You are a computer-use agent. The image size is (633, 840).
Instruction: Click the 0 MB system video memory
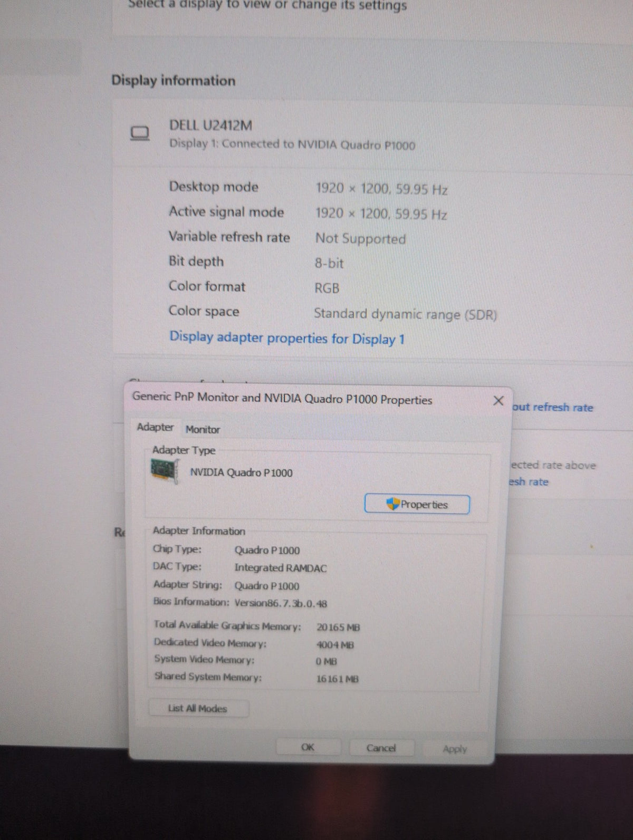[326, 661]
